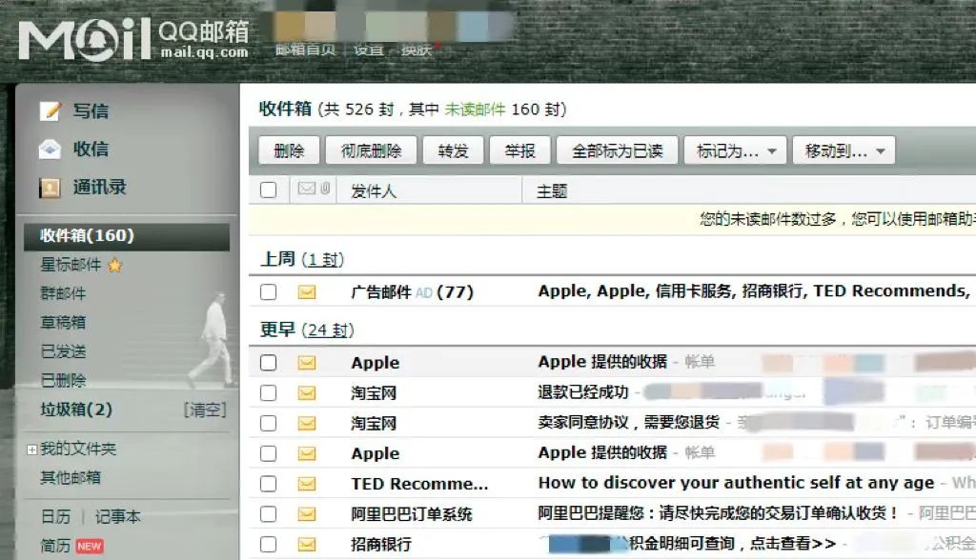Viewport: 976px width, 560px height.
Task: Click envelope icon on first Apple 提供的收据 row
Action: [x=307, y=363]
